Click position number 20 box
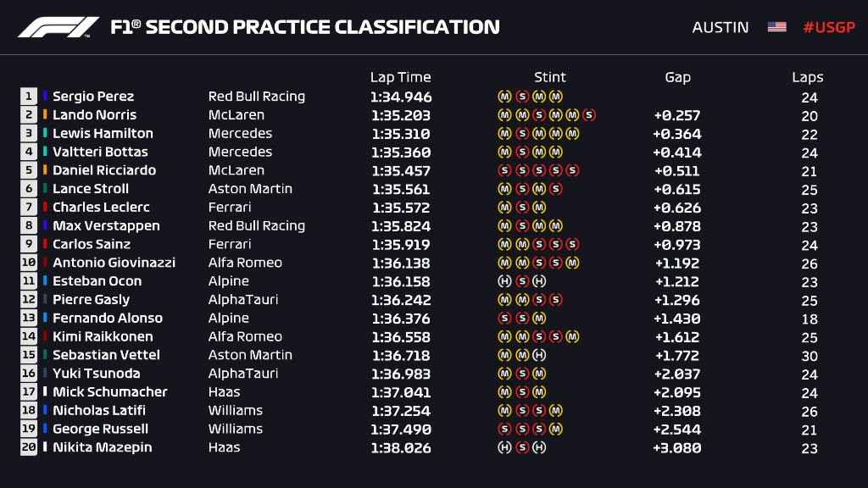The image size is (868, 488). 29,447
